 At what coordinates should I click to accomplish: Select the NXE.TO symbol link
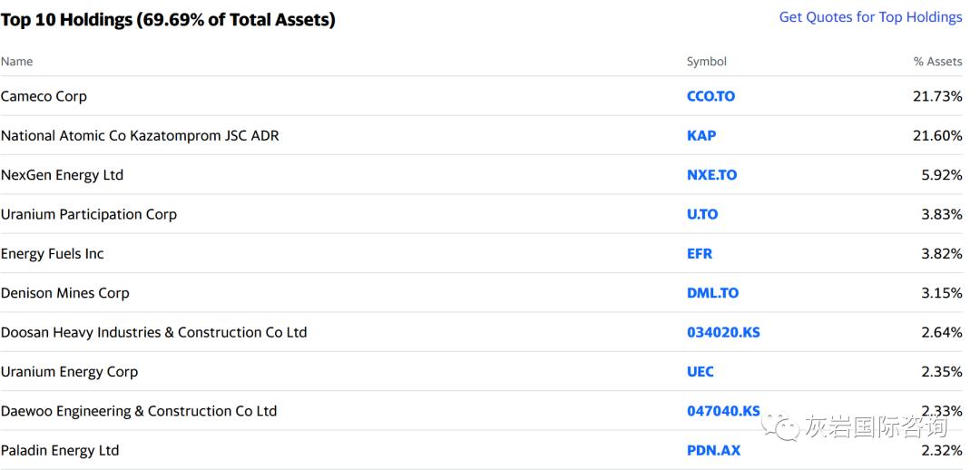tap(712, 175)
